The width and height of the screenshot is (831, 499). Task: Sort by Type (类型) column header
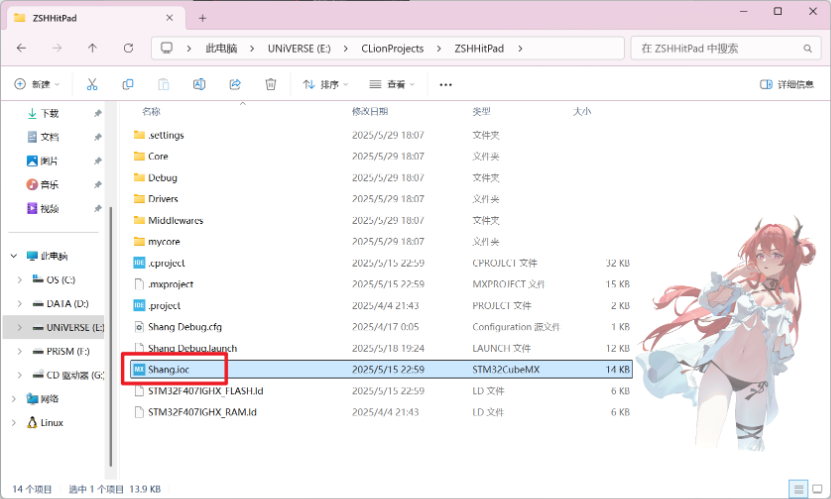tap(481, 111)
